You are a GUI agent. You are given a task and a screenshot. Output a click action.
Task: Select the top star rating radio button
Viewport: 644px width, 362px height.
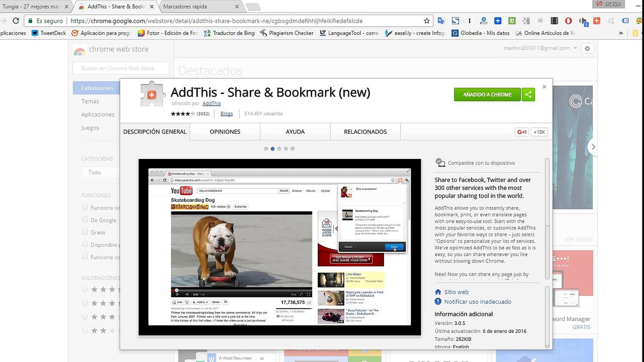click(85, 290)
